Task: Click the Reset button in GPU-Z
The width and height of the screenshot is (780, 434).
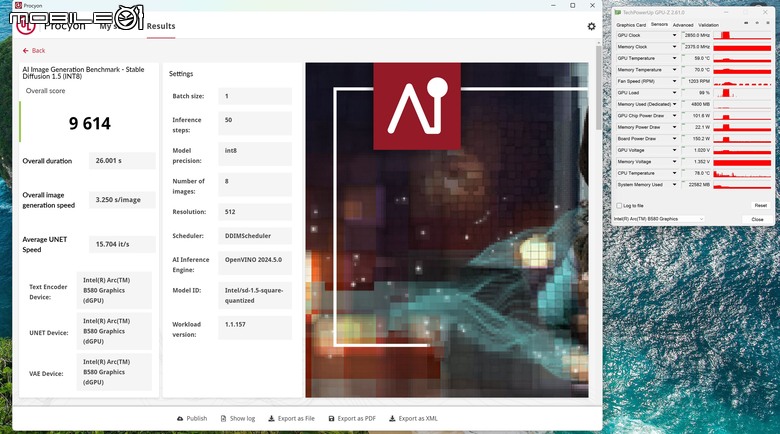Action: coord(760,206)
